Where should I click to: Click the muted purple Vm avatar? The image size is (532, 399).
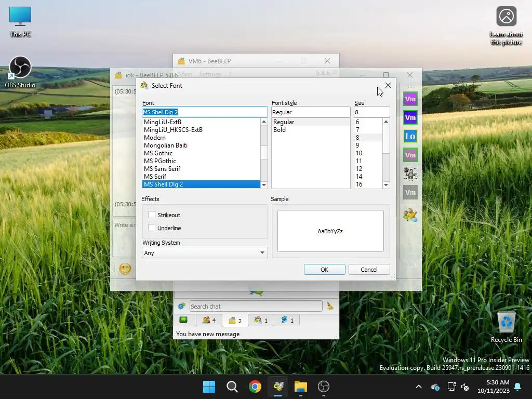tap(410, 155)
